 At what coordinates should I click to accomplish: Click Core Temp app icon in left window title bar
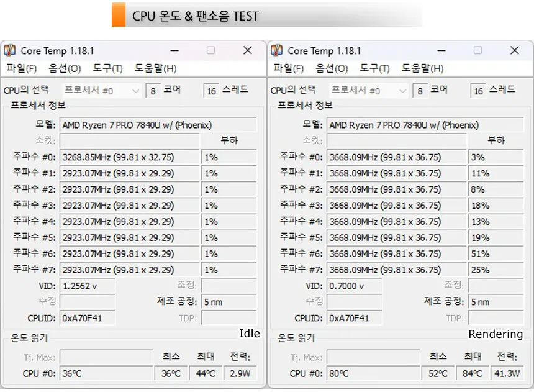pos(10,50)
